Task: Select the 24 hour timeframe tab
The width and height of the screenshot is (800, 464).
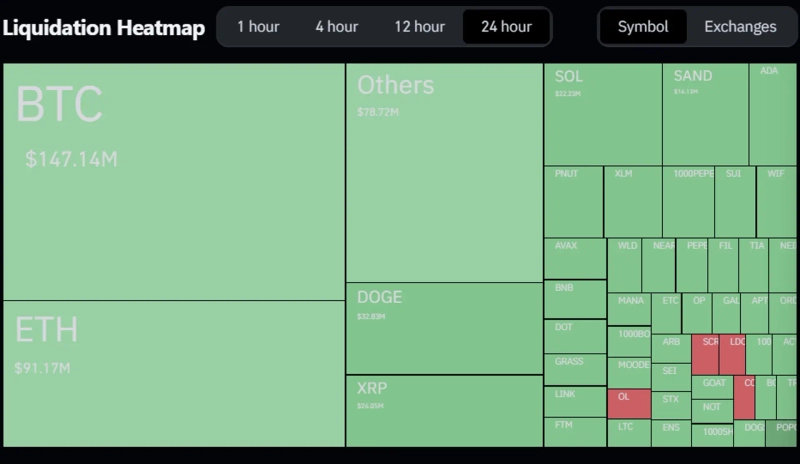Action: pyautogui.click(x=506, y=27)
